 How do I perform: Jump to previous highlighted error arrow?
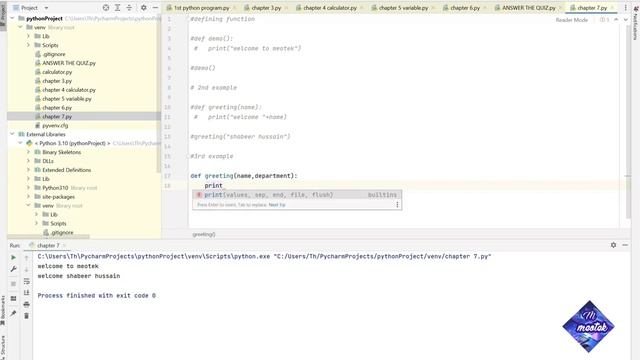click(x=616, y=20)
